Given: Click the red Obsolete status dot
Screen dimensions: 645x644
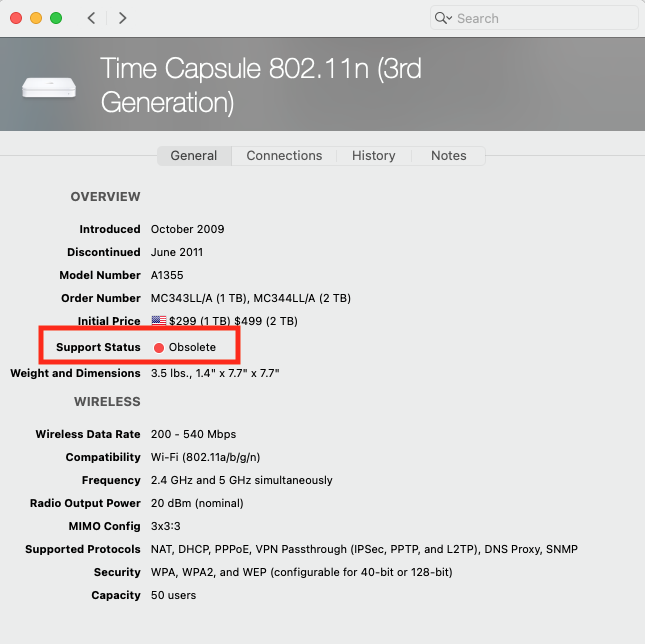Looking at the screenshot, I should click(x=159, y=347).
